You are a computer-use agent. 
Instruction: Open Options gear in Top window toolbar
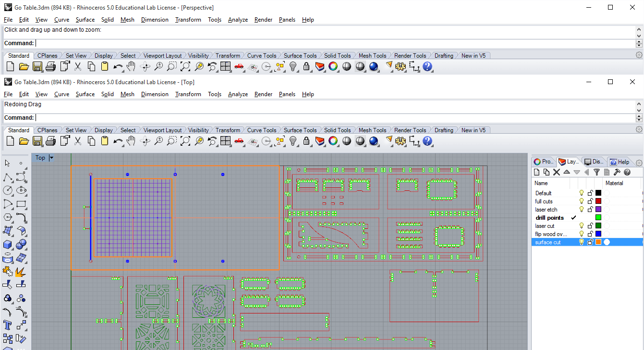point(401,141)
